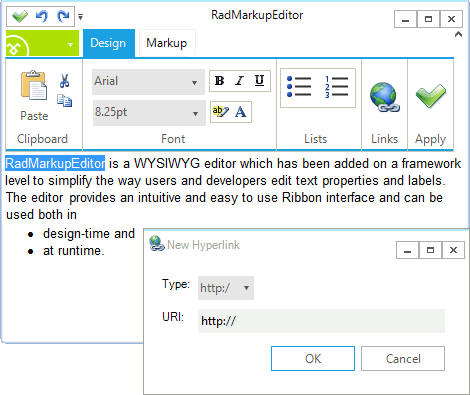Open quick access toolbar customize arrow
The width and height of the screenshot is (470, 395).
coord(80,17)
